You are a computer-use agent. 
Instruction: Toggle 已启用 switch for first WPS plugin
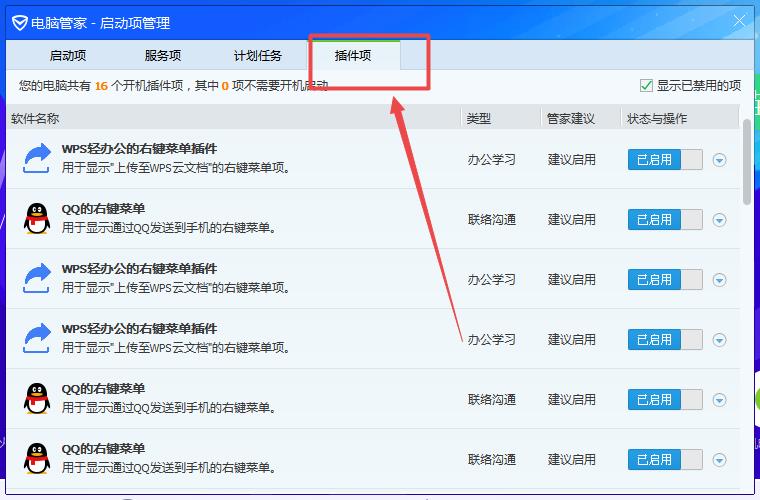[x=665, y=159]
